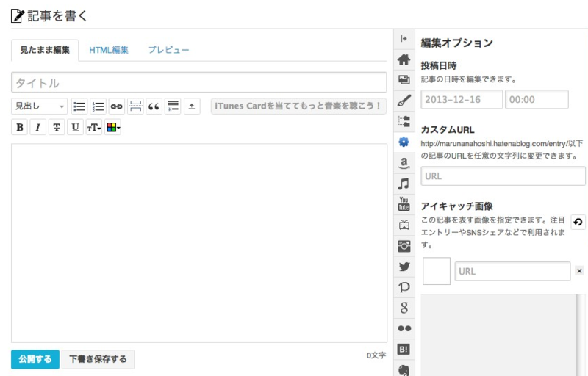The height and width of the screenshot is (376, 588).
Task: Open the home icon in sidebar
Action: [x=404, y=59]
